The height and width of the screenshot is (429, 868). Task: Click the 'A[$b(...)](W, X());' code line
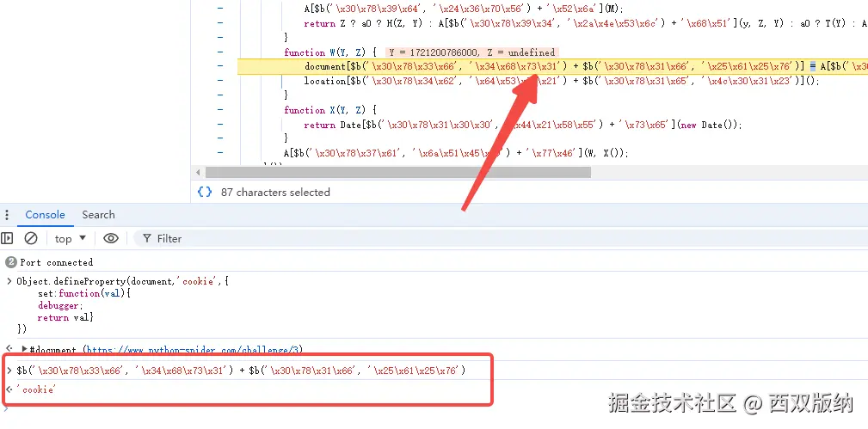point(456,153)
